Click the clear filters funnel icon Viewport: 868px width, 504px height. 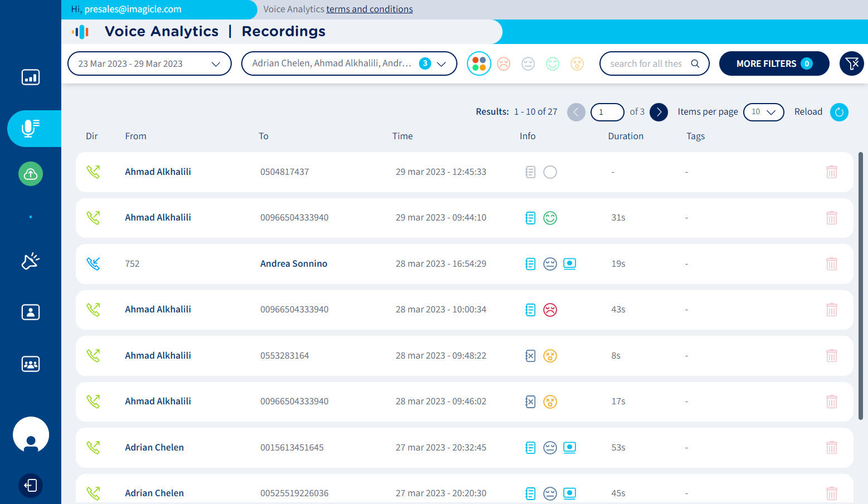pos(851,63)
